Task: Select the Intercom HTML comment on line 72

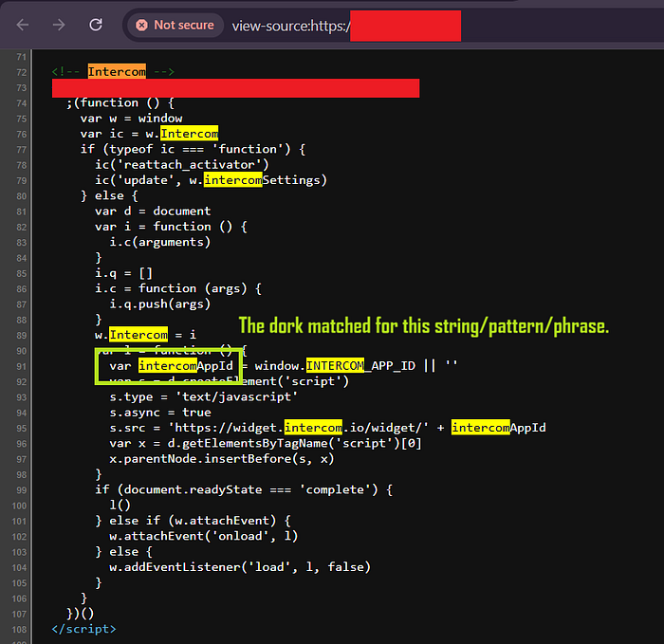Action: [113, 71]
